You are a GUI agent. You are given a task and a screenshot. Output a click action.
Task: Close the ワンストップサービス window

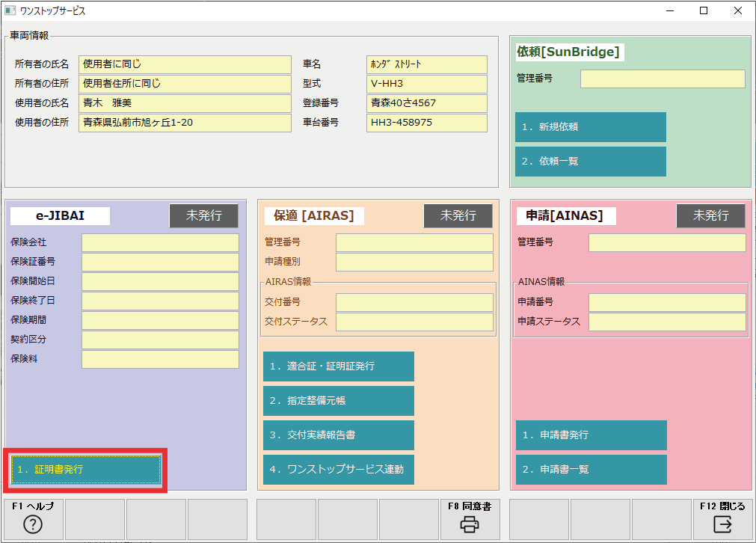[737, 10]
